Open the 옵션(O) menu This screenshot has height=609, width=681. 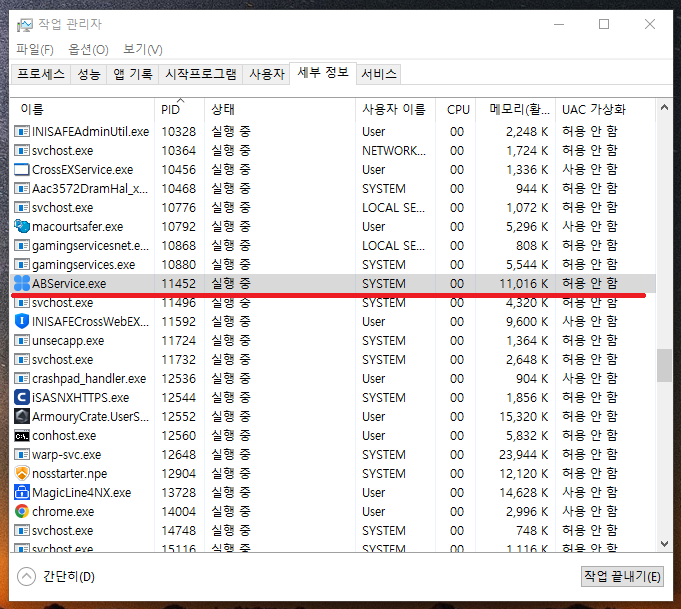[x=89, y=50]
